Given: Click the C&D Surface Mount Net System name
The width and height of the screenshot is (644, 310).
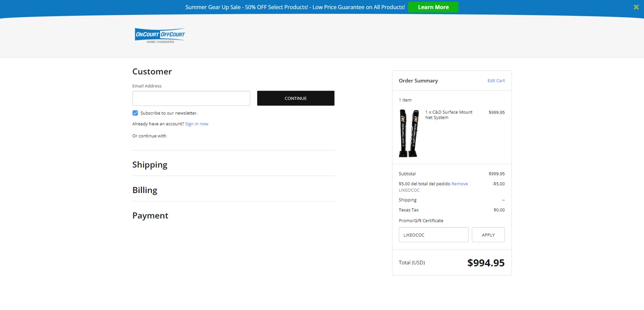Looking at the screenshot, I should (449, 115).
